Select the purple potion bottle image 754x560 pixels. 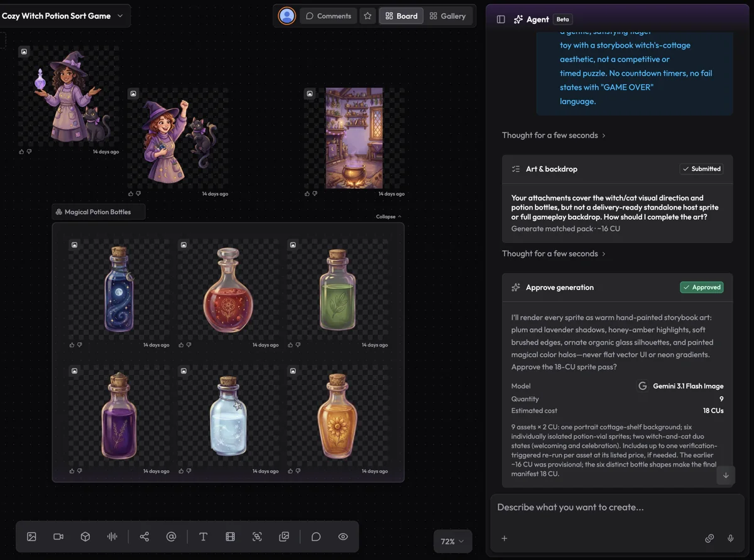(119, 416)
